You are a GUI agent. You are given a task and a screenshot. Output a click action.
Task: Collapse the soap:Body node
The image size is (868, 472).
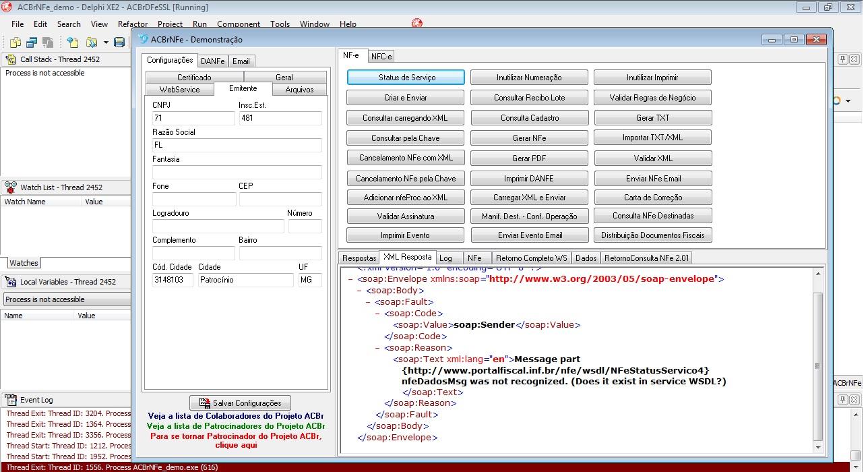click(x=360, y=291)
